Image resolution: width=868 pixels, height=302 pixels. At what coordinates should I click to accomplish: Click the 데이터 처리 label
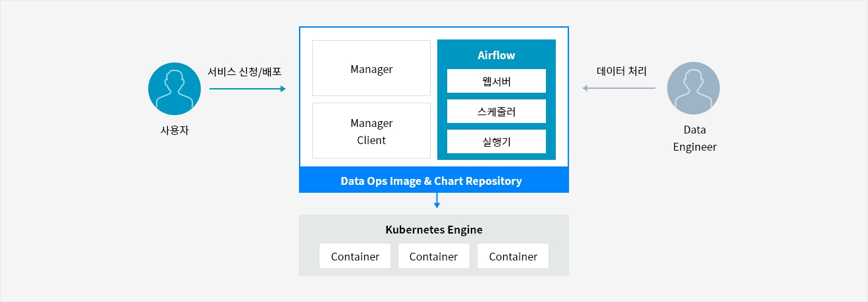[622, 70]
